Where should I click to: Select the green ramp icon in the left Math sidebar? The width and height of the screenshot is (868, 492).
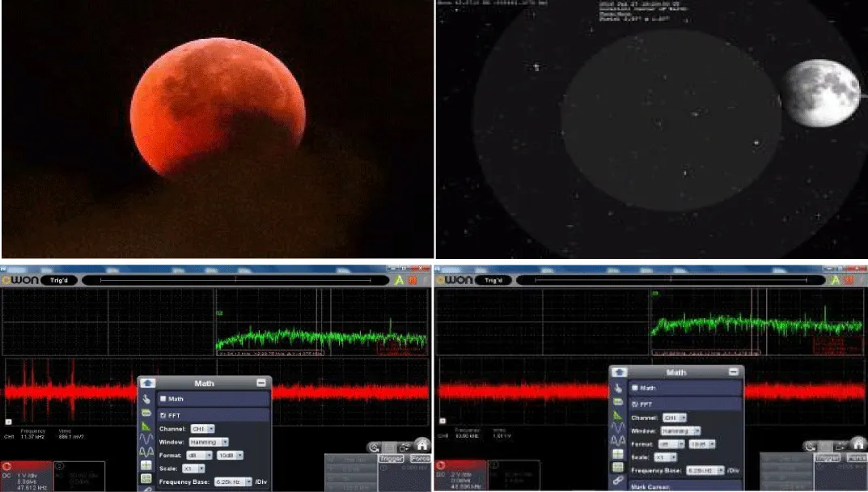point(146,426)
